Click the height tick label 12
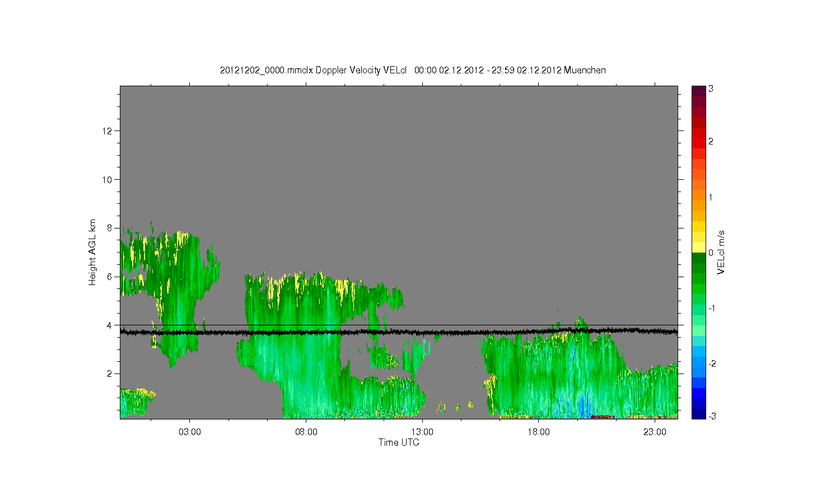 pos(108,131)
